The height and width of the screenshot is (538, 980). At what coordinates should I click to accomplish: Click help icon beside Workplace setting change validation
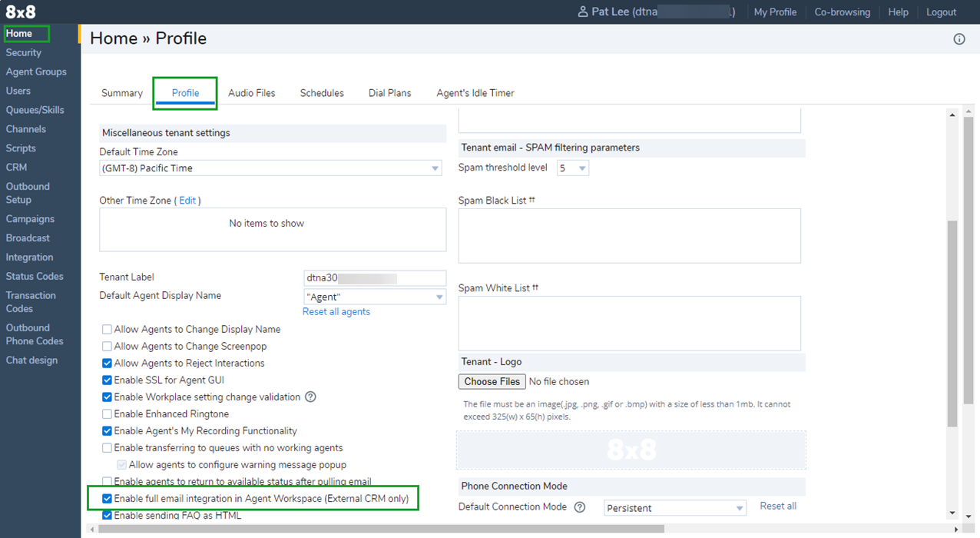[x=310, y=397]
